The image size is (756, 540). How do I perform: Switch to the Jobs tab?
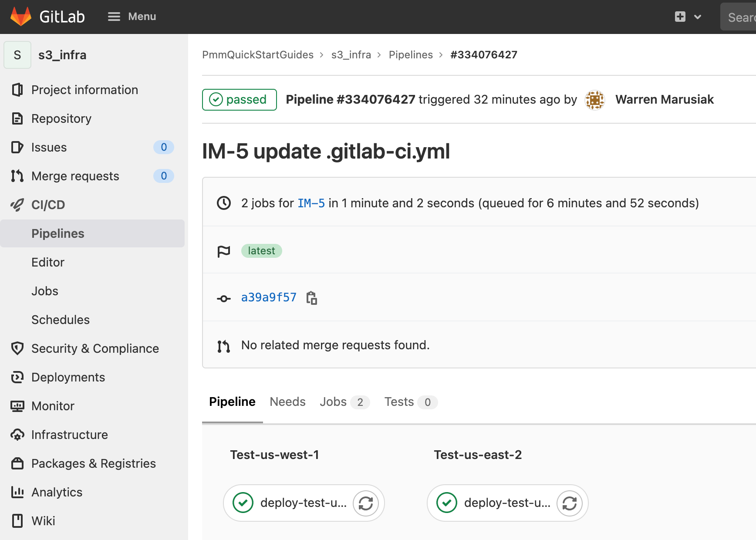click(333, 402)
